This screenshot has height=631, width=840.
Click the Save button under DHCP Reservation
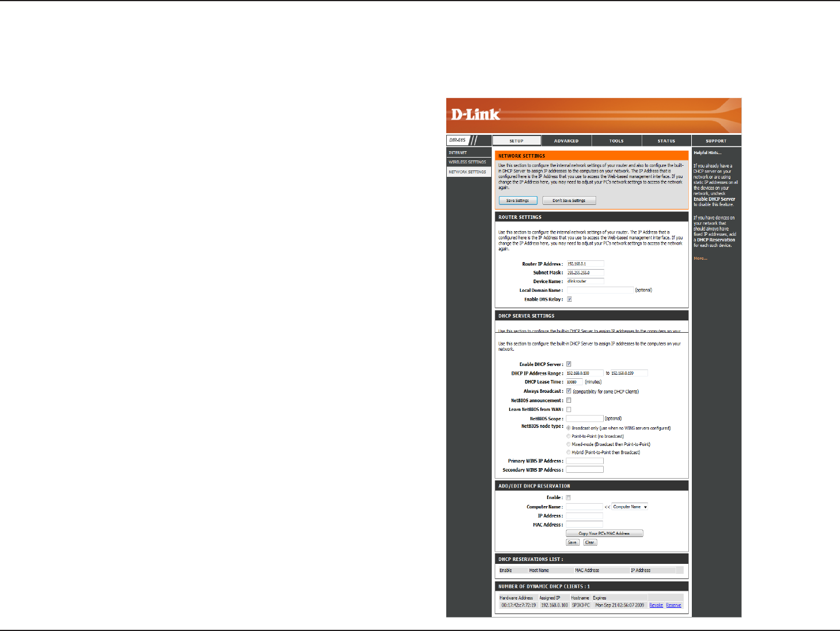point(573,542)
